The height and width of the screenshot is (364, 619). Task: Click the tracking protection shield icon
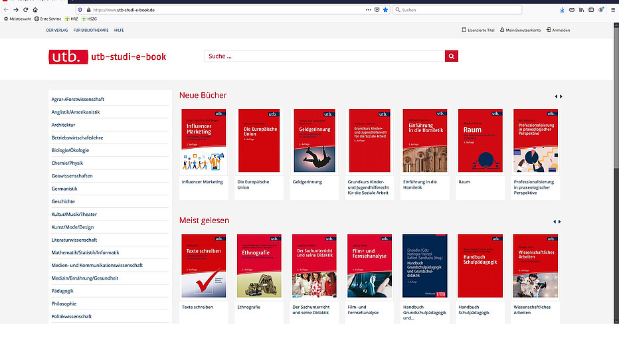pos(80,10)
